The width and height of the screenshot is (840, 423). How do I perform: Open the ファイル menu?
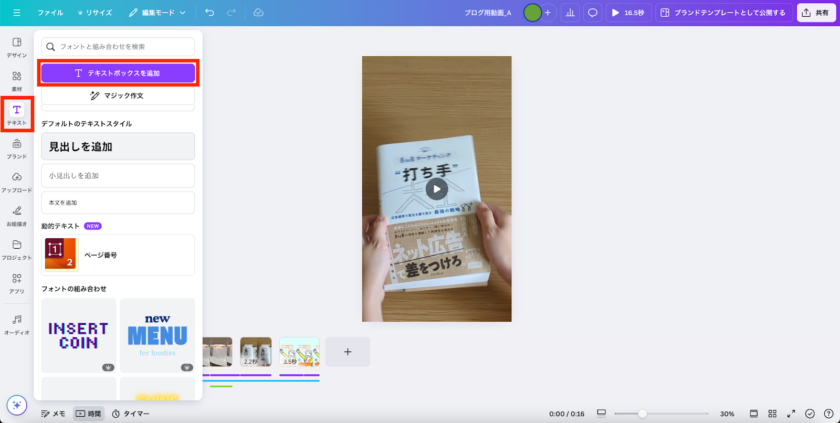click(50, 13)
